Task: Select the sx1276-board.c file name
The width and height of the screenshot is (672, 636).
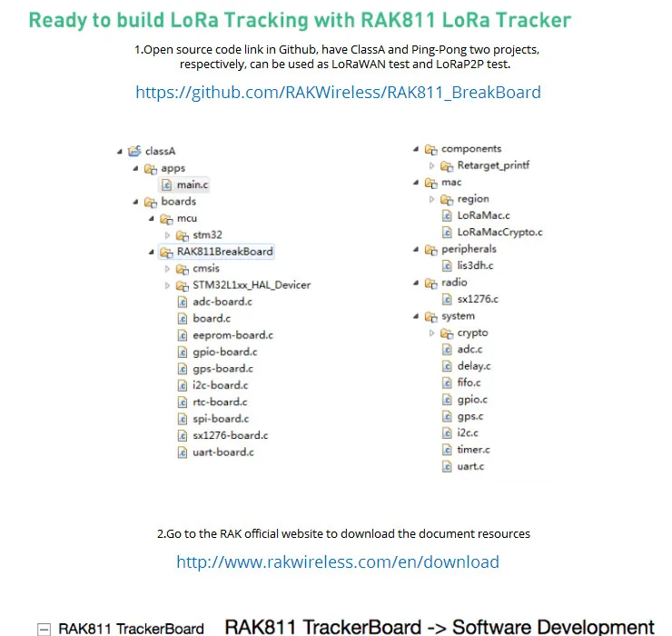Action: 230,435
